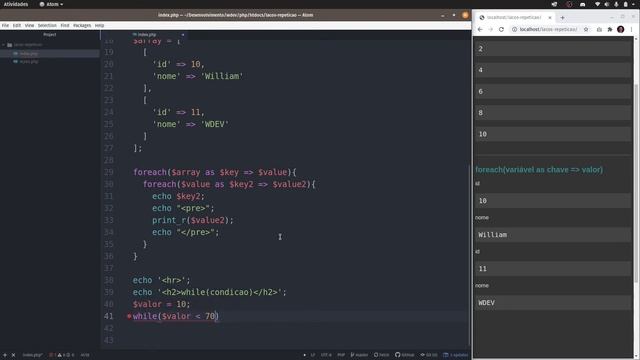The height and width of the screenshot is (360, 640).
Task: Click the 11 output block in browser
Action: (x=553, y=269)
